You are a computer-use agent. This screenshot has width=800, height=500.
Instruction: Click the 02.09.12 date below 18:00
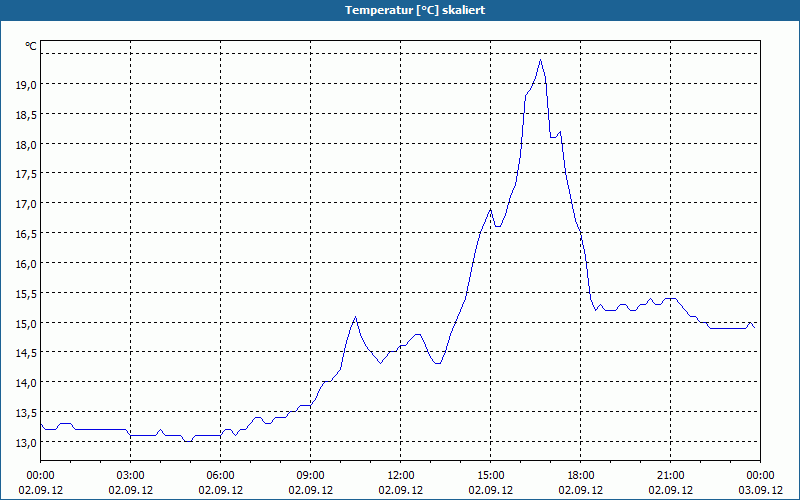[581, 490]
